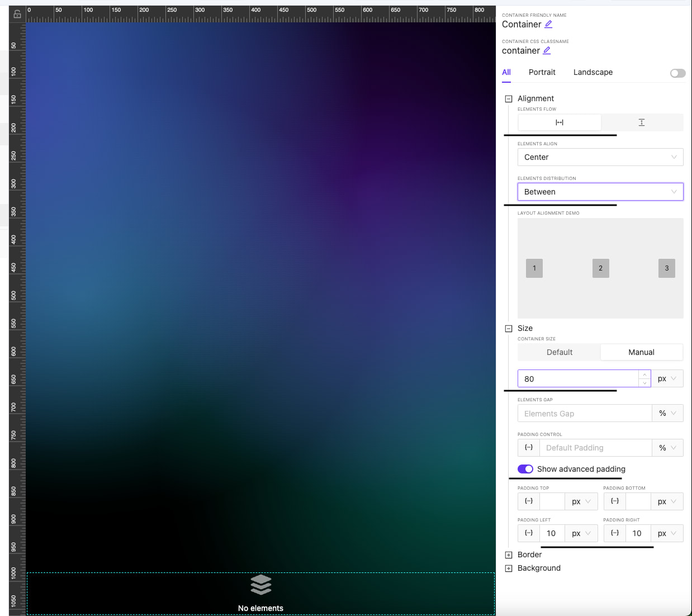This screenshot has height=616, width=692.
Task: Click the ruler lock icon at top-left corner
Action: (x=17, y=14)
